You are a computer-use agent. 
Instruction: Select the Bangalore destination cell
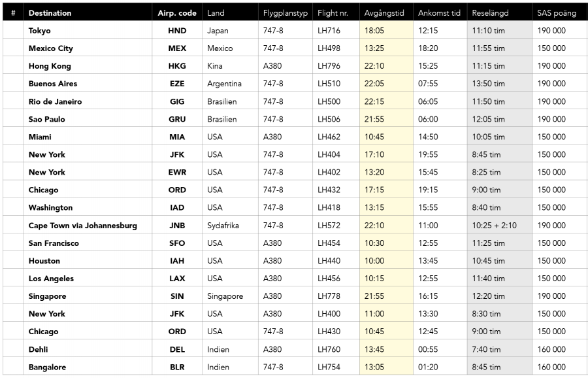tap(47, 368)
